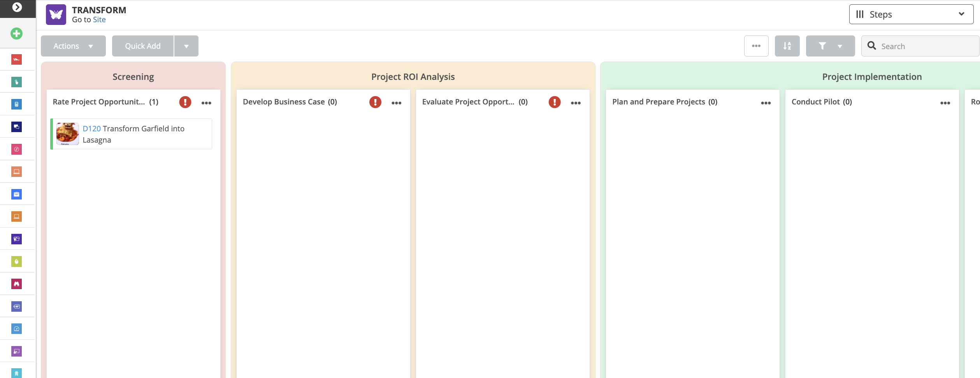The width and height of the screenshot is (980, 378).
Task: Expand the filter options arrow
Action: pyautogui.click(x=840, y=46)
